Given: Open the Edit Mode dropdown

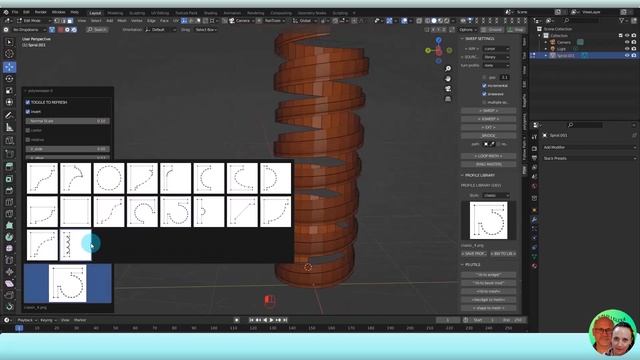Looking at the screenshot, I should (x=34, y=20).
